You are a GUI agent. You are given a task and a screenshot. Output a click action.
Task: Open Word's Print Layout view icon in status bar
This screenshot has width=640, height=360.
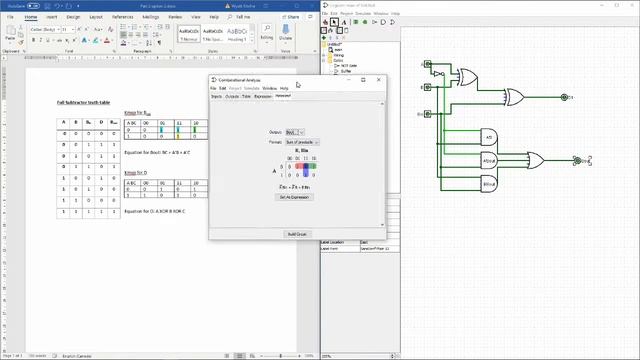240,356
